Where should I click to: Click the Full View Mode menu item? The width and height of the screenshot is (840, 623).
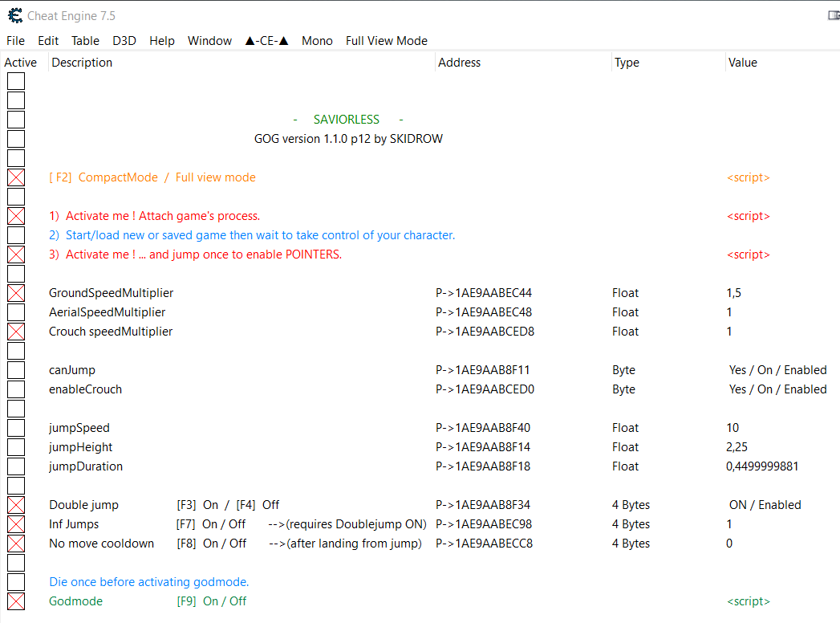tap(386, 41)
